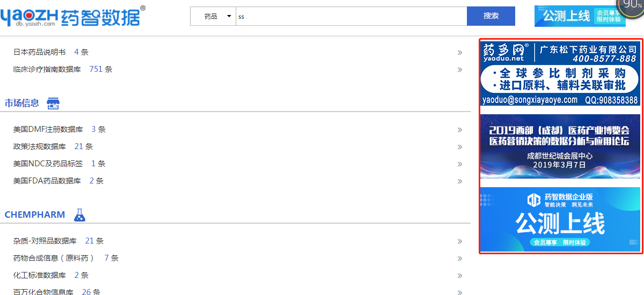644x295 pixels.
Task: Expand the 日本药品说明书 row chevron
Action: 460,53
